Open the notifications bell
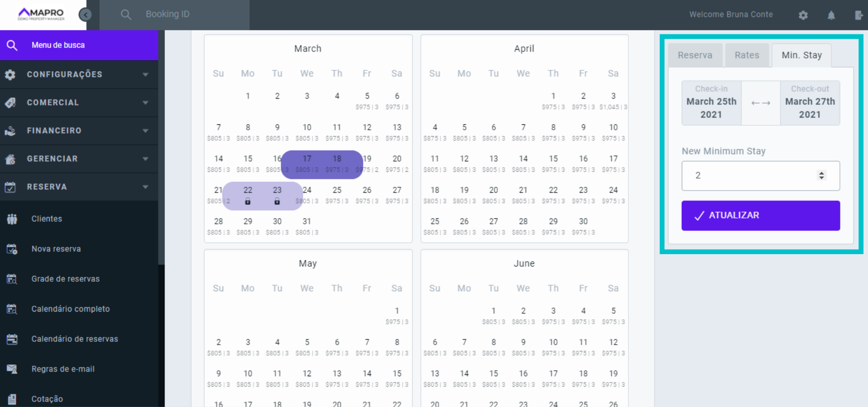The height and width of the screenshot is (407, 868). pos(831,15)
